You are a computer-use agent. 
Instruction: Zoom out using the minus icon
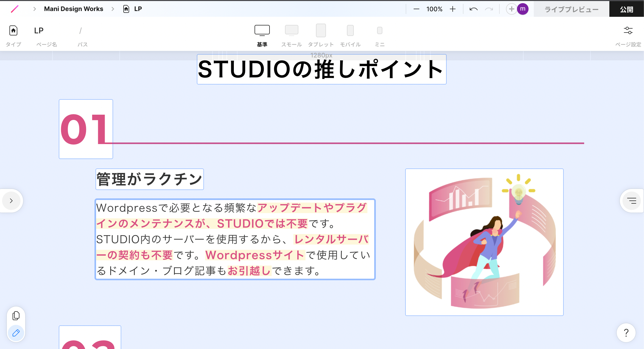(416, 9)
